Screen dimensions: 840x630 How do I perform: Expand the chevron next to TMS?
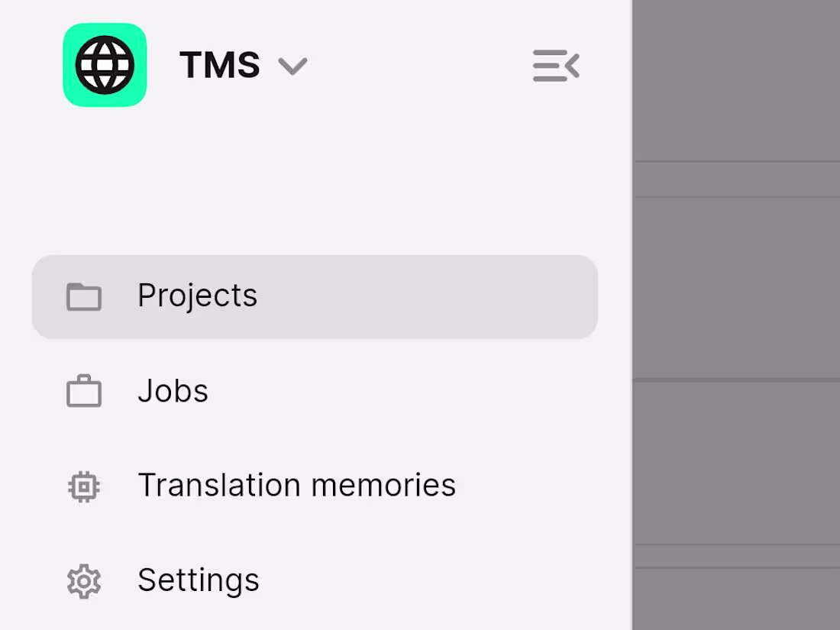tap(292, 66)
